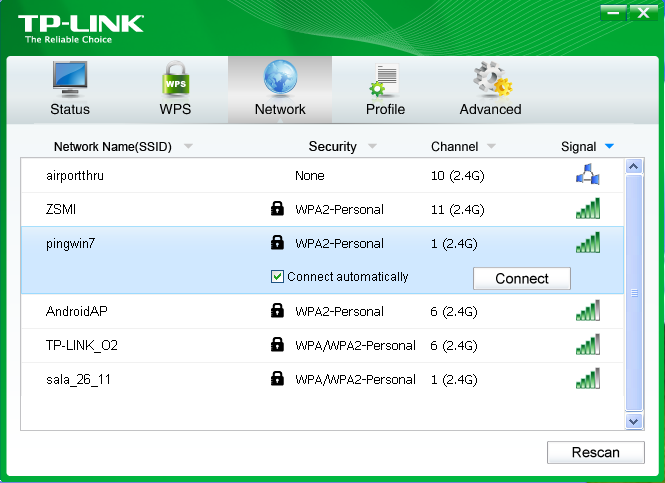Viewport: 665px width, 483px height.
Task: Click the signal bars for pingwin7
Action: pos(588,242)
